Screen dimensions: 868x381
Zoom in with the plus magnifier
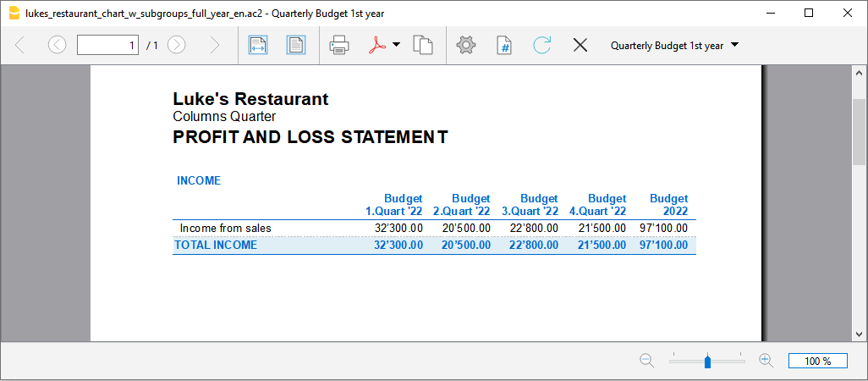tap(766, 361)
